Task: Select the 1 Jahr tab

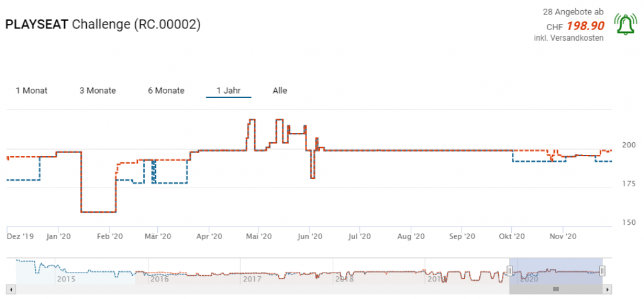Action: [x=228, y=91]
